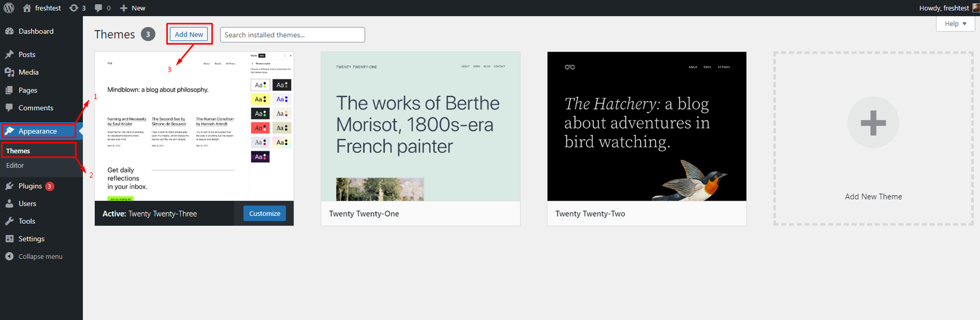Click Collapse menu text
Screen dimensions: 980x320
point(40,256)
